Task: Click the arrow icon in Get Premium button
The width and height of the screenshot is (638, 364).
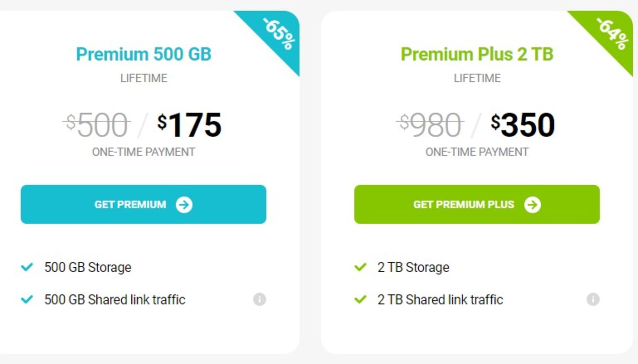Action: pyautogui.click(x=184, y=205)
